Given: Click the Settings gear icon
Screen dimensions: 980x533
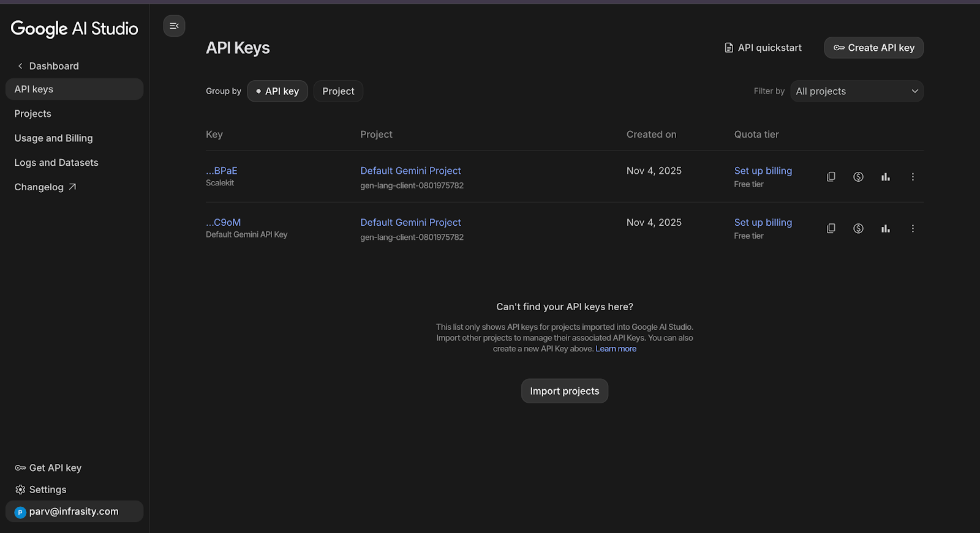Looking at the screenshot, I should 20,490.
